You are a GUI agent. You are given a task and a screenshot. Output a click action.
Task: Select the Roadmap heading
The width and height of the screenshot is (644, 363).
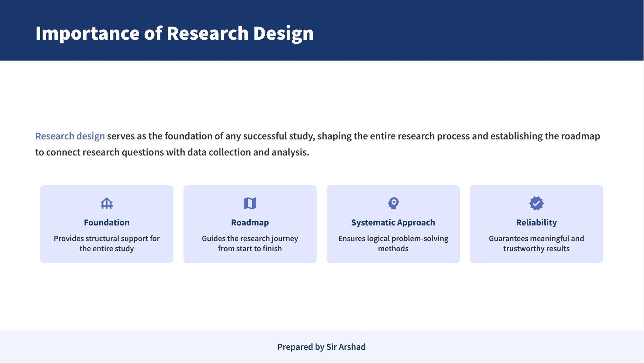click(250, 223)
